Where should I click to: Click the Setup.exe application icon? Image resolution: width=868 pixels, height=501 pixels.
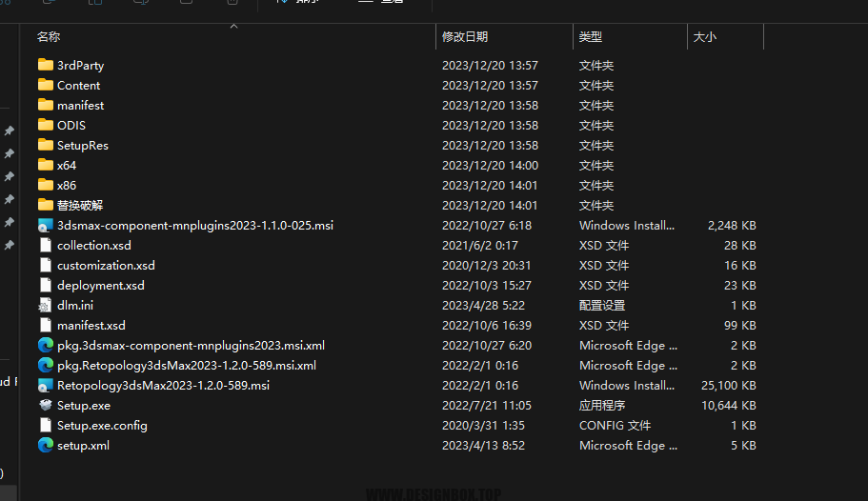[46, 405]
